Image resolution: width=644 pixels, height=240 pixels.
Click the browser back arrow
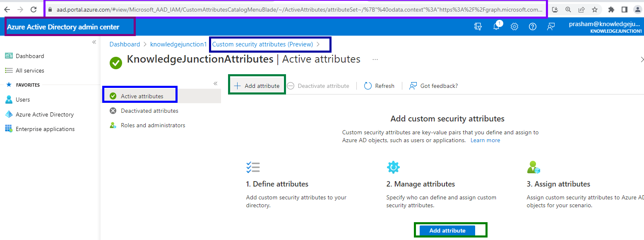pyautogui.click(x=7, y=9)
